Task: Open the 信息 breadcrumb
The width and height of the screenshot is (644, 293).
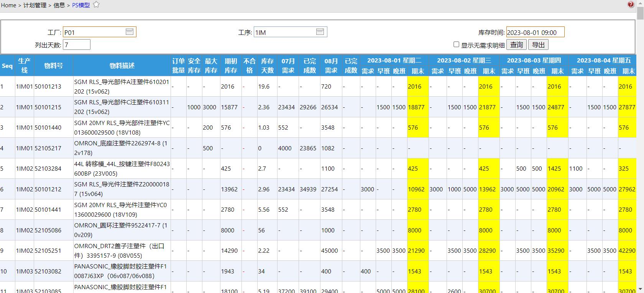Action: click(59, 5)
